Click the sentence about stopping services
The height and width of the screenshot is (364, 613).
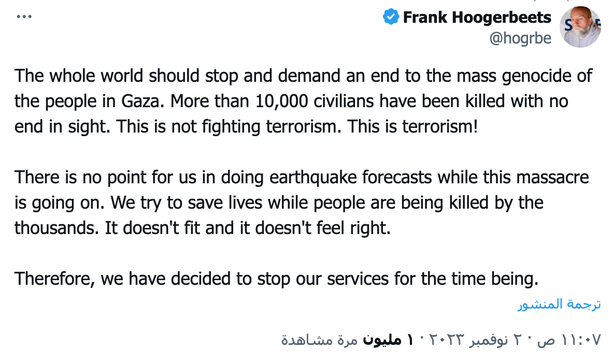coord(276,279)
